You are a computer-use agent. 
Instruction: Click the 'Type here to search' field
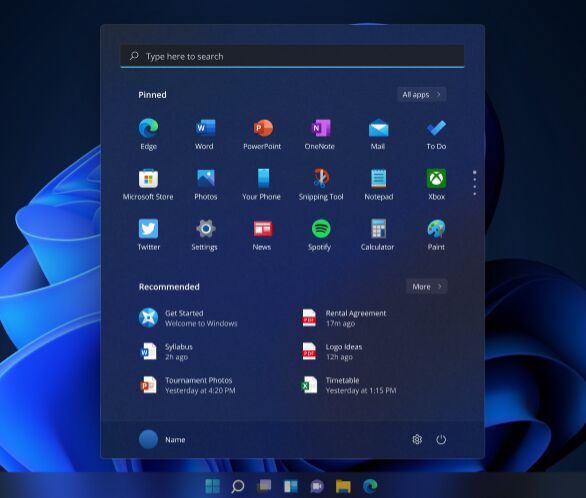pyautogui.click(x=292, y=56)
